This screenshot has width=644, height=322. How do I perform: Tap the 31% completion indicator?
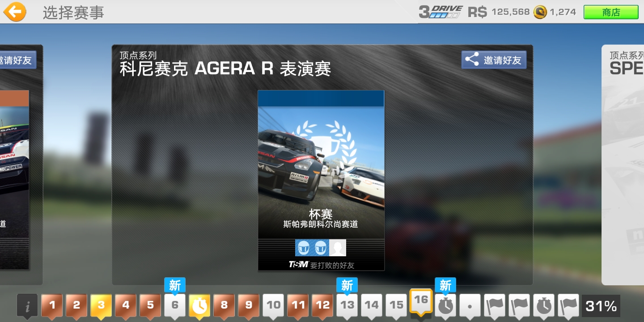tap(601, 306)
